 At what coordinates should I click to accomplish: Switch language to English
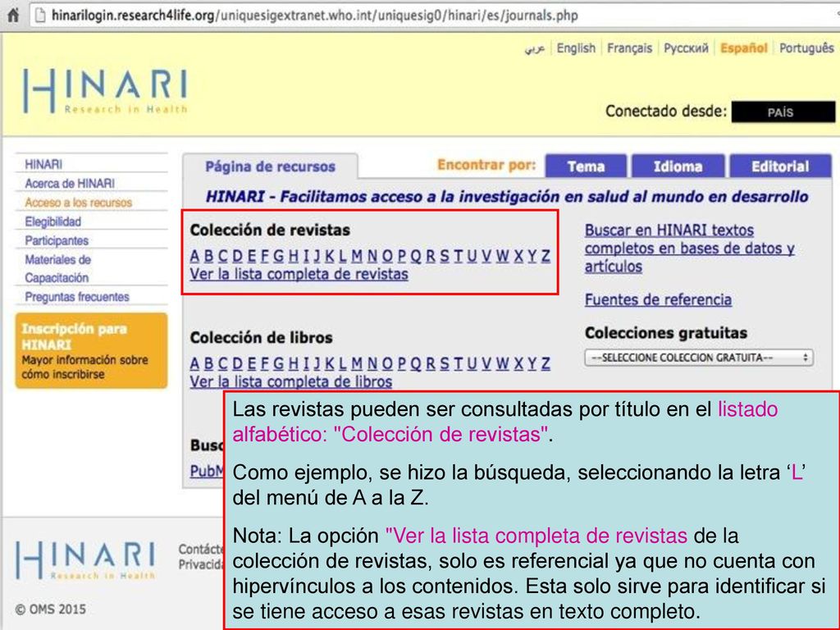point(576,48)
